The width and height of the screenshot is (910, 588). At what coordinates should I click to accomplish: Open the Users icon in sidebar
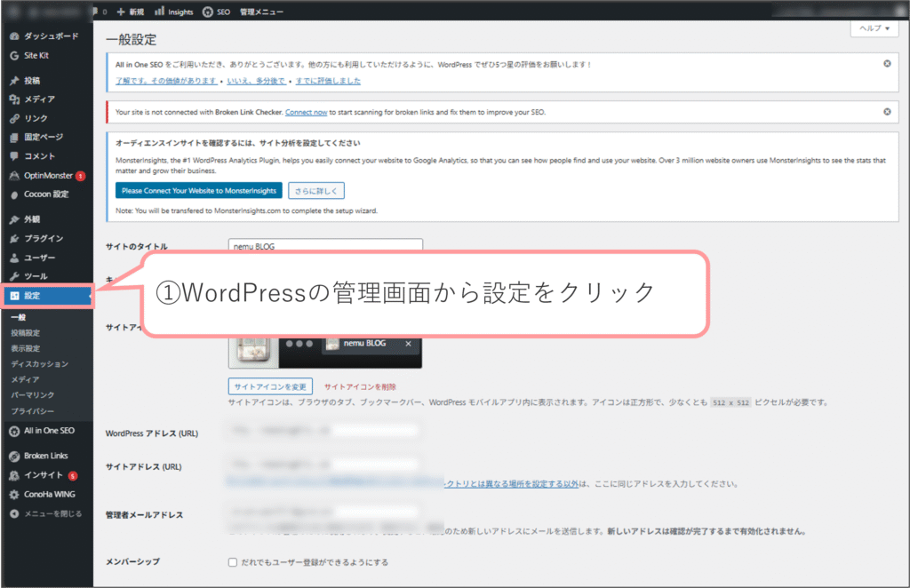click(x=14, y=258)
